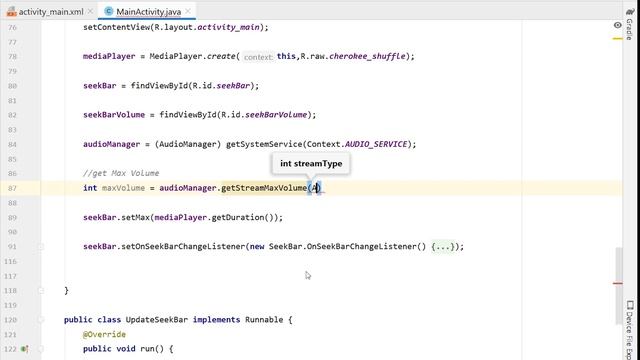Screen dimensions: 640x360
Task: Open the Device File Explorer panel
Action: 630,330
